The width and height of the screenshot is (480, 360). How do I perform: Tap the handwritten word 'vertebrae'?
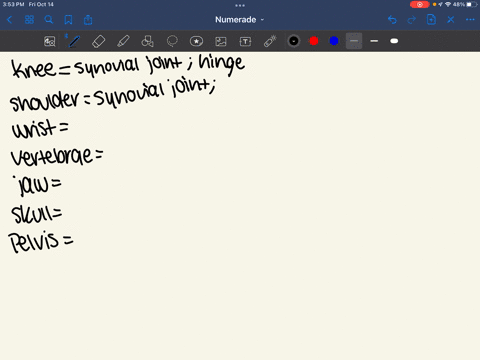[51, 157]
